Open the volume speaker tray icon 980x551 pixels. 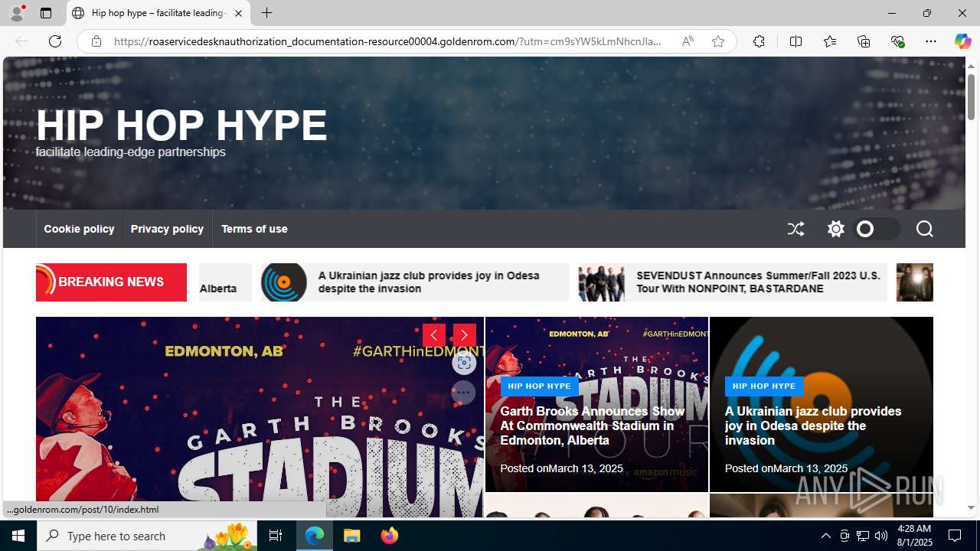click(x=881, y=536)
